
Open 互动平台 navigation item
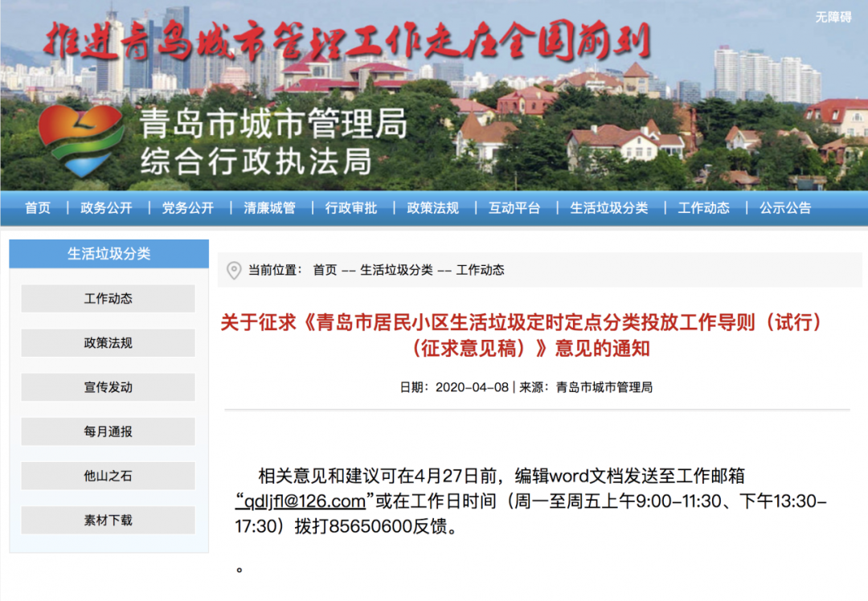pos(514,208)
